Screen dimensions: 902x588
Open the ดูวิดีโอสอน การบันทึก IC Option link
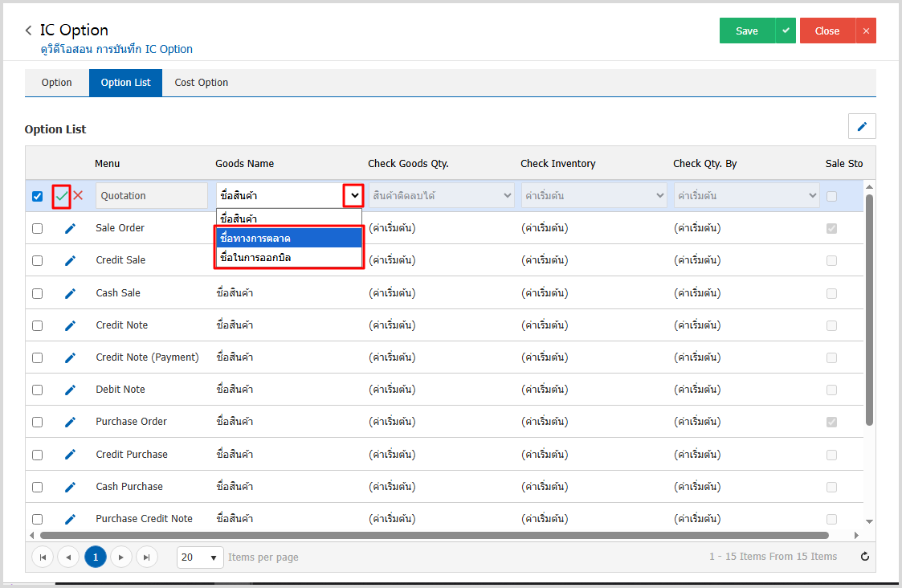click(x=116, y=49)
